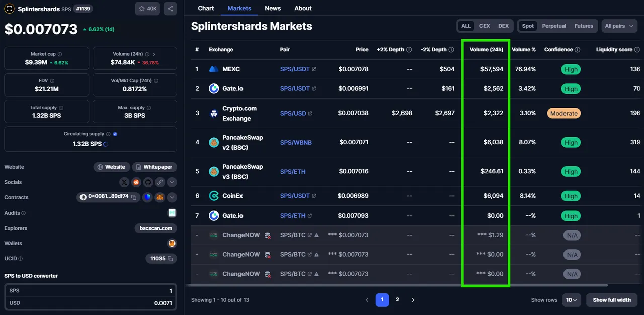Click the verified badge beside Circulating supply

click(x=115, y=134)
